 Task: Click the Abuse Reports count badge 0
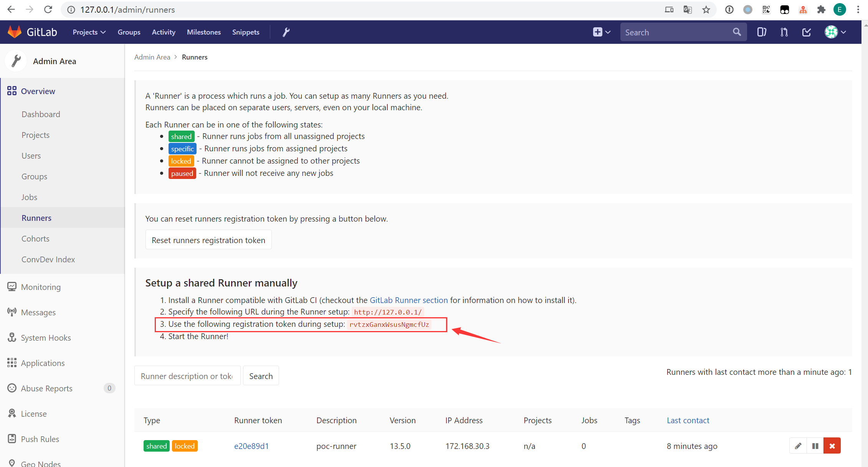[109, 388]
